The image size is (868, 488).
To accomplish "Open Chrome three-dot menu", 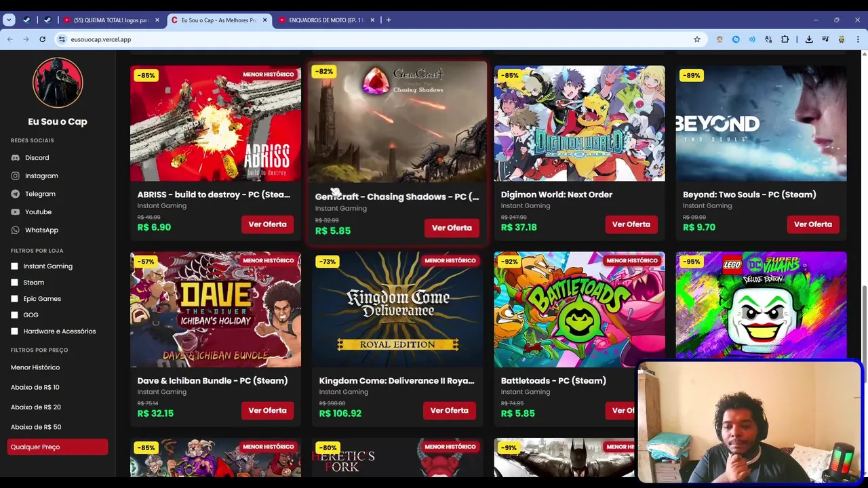I will pyautogui.click(x=858, y=39).
